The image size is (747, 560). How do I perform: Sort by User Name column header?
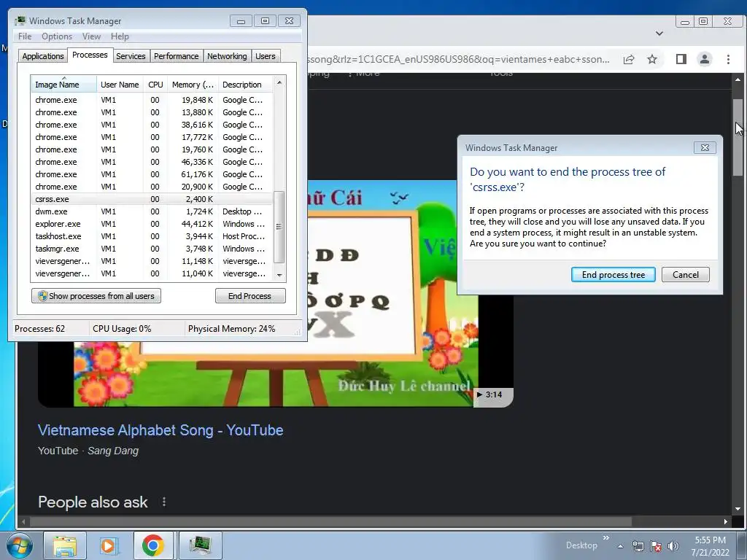(120, 85)
